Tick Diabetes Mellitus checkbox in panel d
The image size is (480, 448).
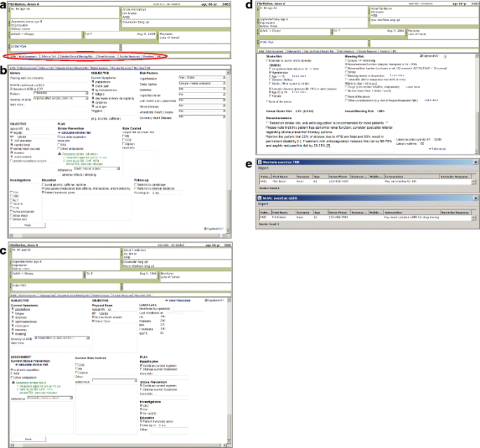(x=270, y=80)
